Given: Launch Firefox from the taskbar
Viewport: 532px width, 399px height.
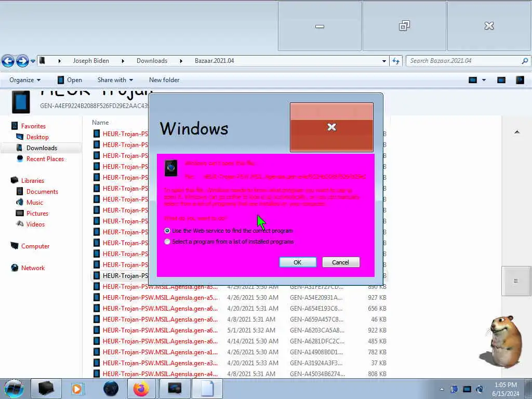Looking at the screenshot, I should [x=141, y=389].
